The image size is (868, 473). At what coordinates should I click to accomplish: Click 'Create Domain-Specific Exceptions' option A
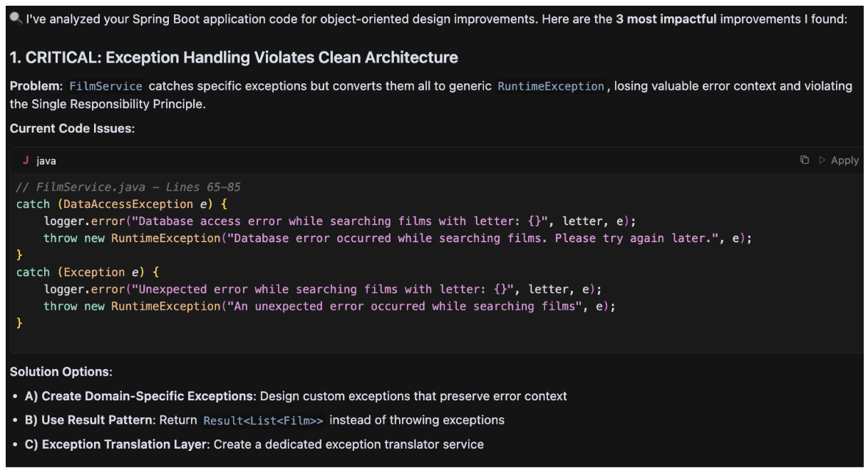(x=148, y=396)
